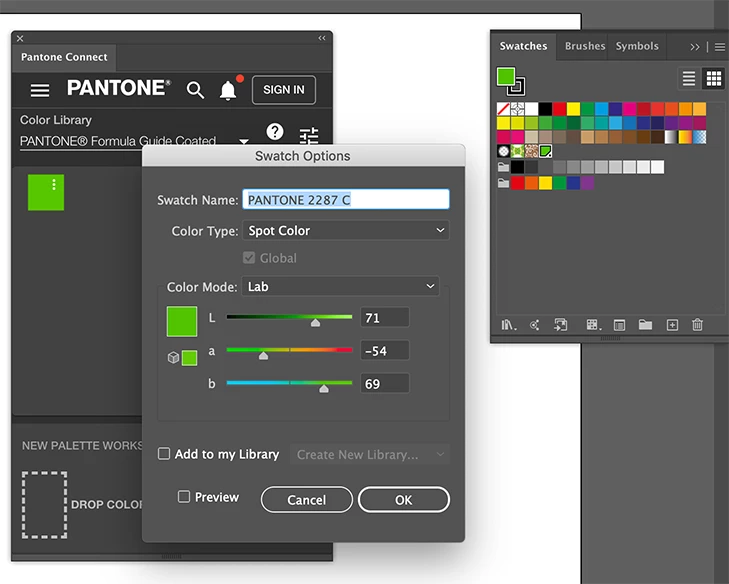Click the L value field showing 71

click(385, 318)
